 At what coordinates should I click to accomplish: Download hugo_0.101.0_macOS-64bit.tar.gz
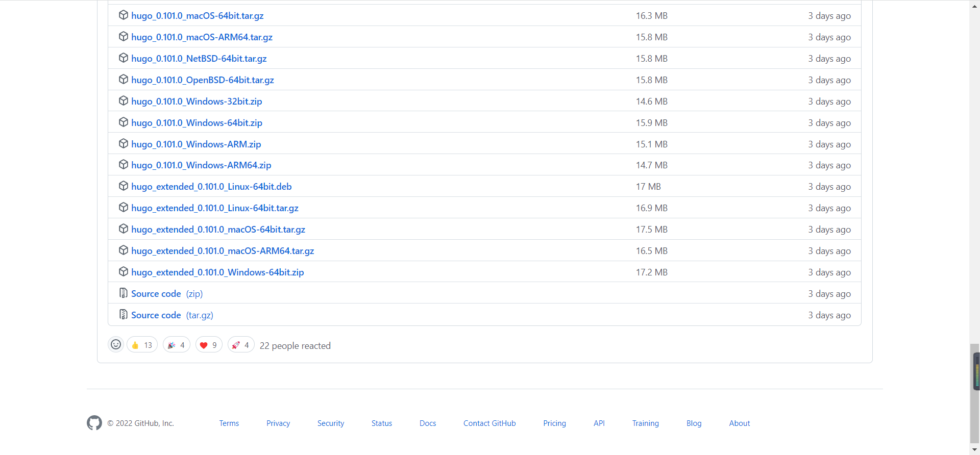[x=198, y=16]
